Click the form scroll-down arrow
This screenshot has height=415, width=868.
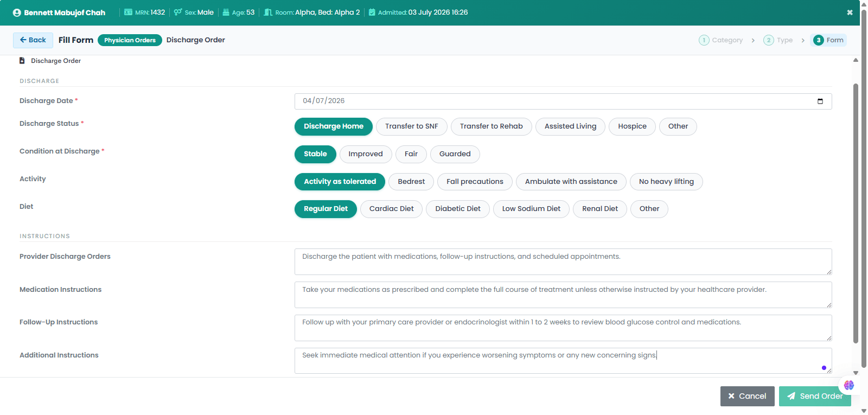pyautogui.click(x=856, y=373)
